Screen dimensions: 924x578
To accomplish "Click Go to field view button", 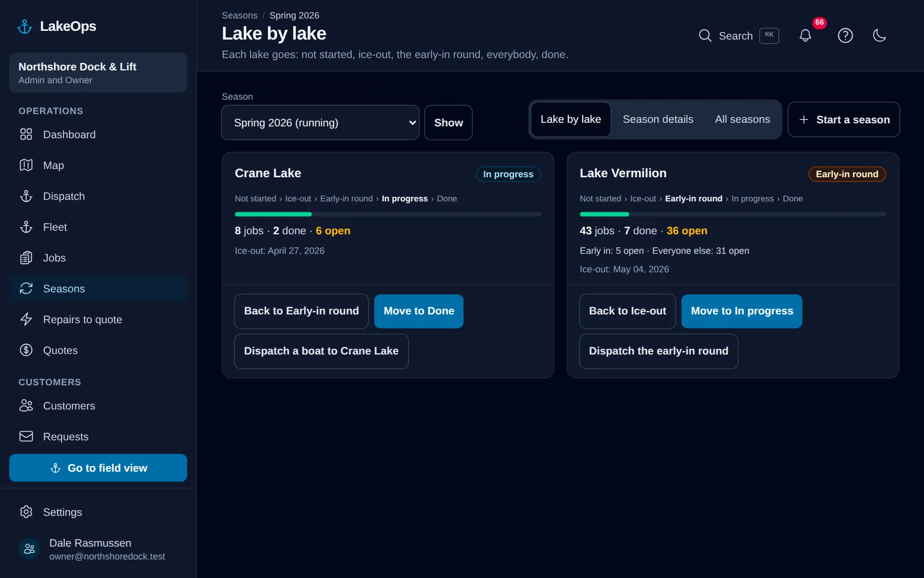I will 98,468.
